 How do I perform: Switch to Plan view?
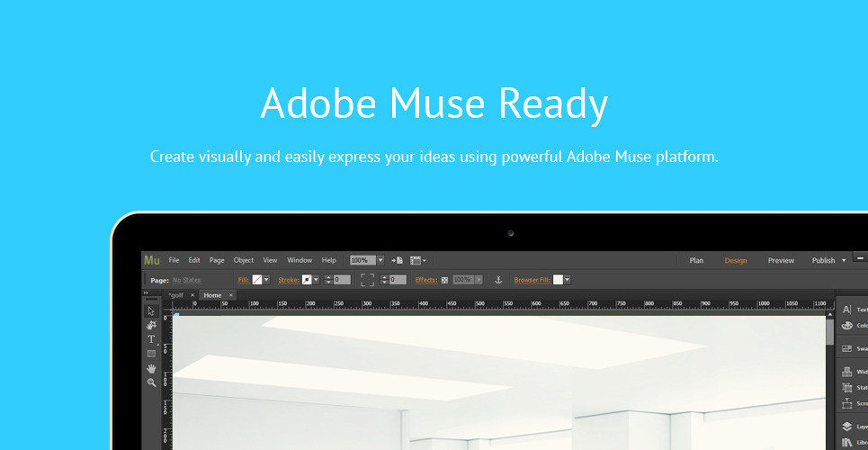(x=696, y=260)
